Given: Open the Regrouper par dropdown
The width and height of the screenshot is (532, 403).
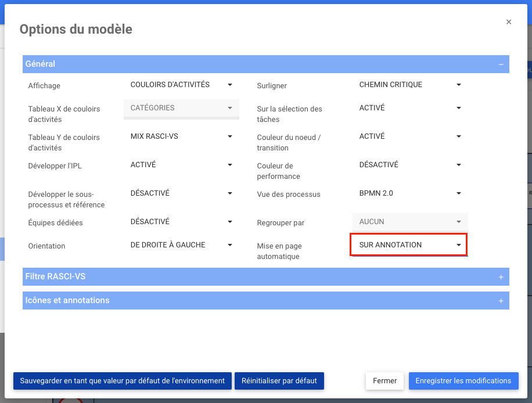Looking at the screenshot, I should point(410,222).
